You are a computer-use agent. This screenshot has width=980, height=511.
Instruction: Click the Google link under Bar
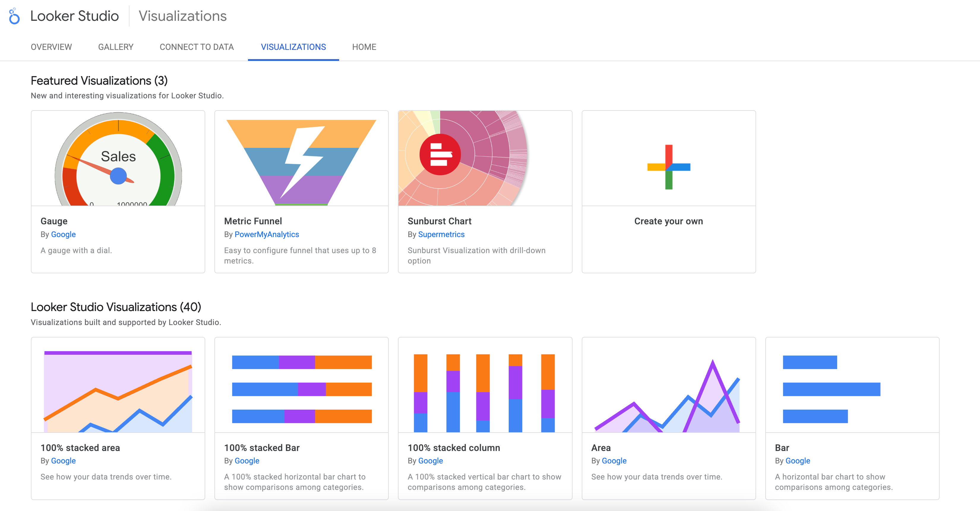coord(798,461)
